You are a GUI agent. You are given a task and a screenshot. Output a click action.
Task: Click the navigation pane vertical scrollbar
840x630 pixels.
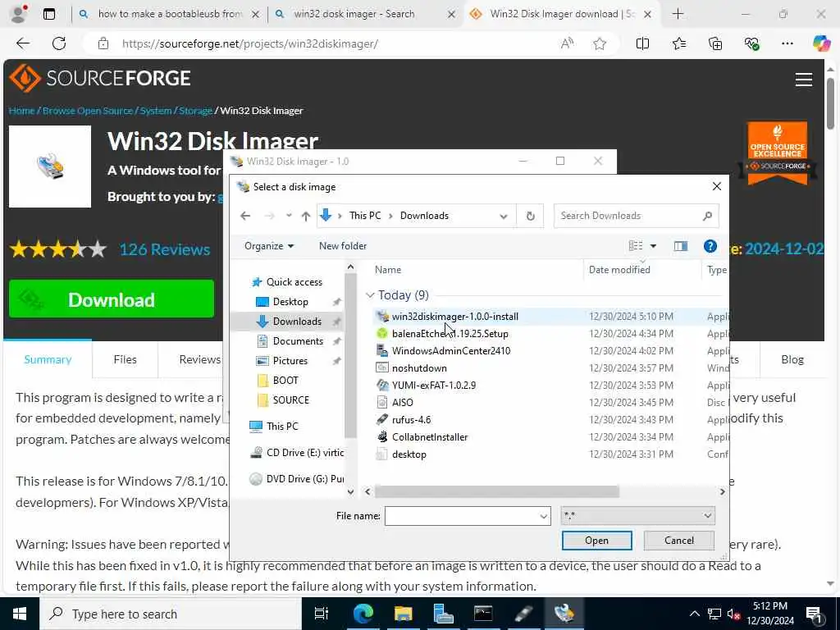point(350,356)
